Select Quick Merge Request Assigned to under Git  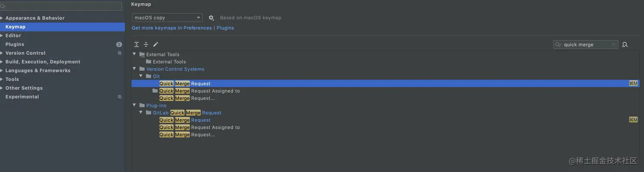(199, 91)
